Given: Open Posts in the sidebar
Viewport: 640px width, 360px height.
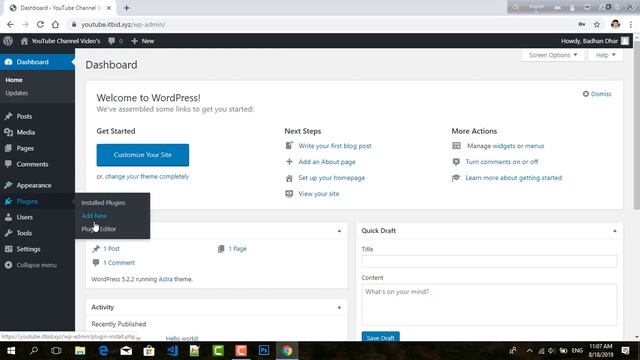Looking at the screenshot, I should pos(24,116).
